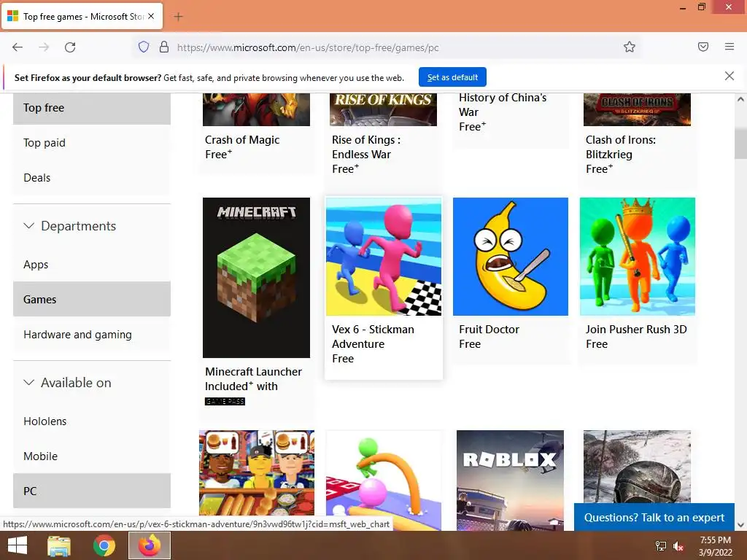Filter by PC platform
Image resolution: width=747 pixels, height=560 pixels.
point(92,491)
